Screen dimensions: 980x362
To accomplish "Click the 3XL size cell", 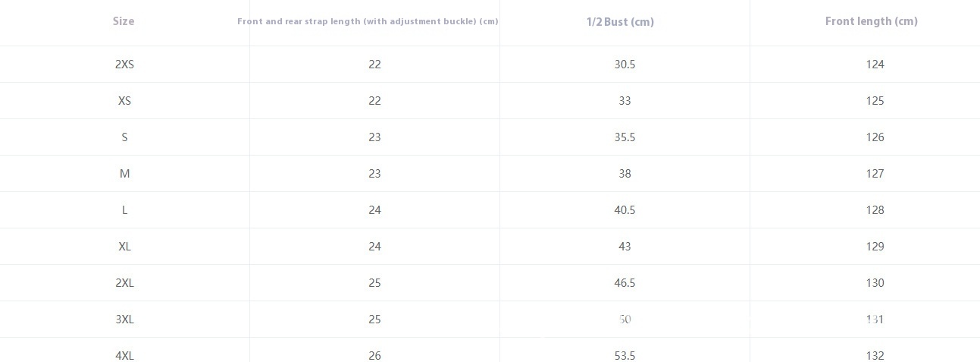I will pyautogui.click(x=124, y=320).
